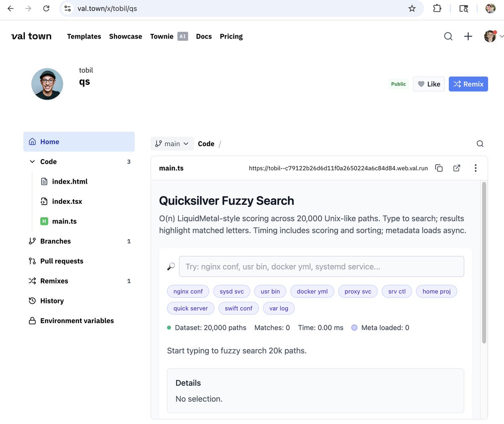Bookmark this page with the star icon
Viewport: 504px width, 424px height.
[x=412, y=8]
